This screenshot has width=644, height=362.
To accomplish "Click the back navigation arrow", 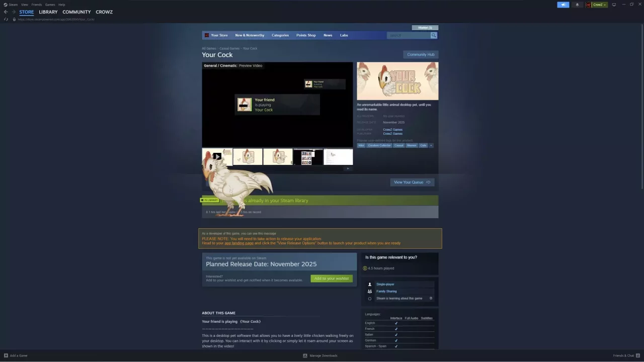I will click(x=6, y=12).
